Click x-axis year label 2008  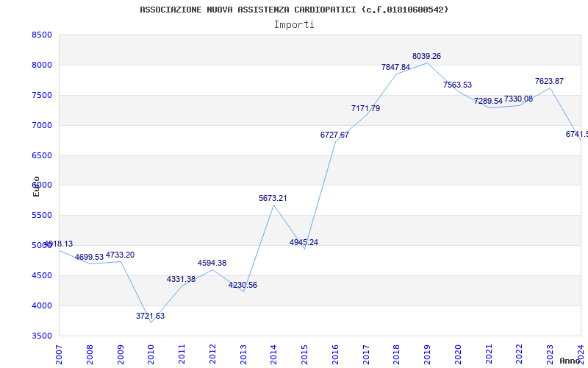pos(90,355)
